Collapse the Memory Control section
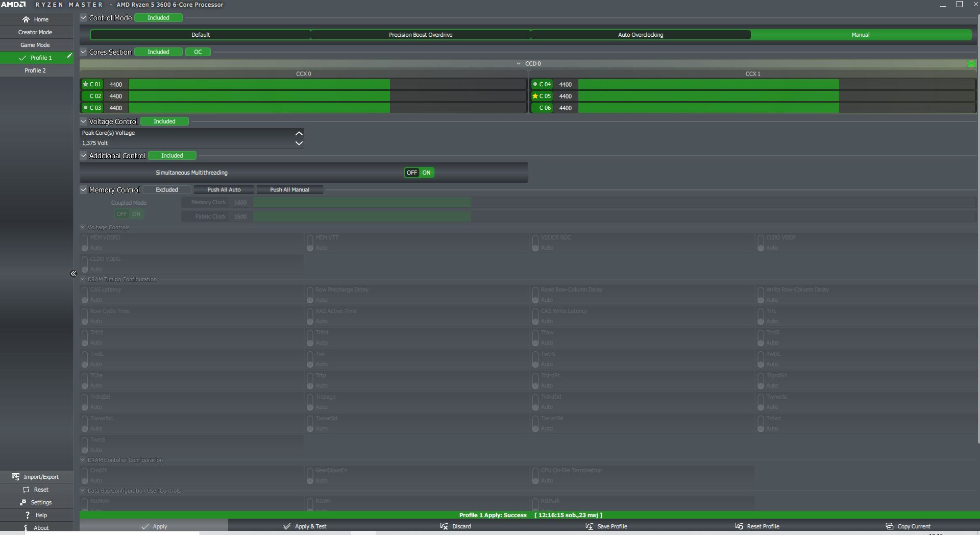Screen dimensions: 980x535 click(x=83, y=189)
